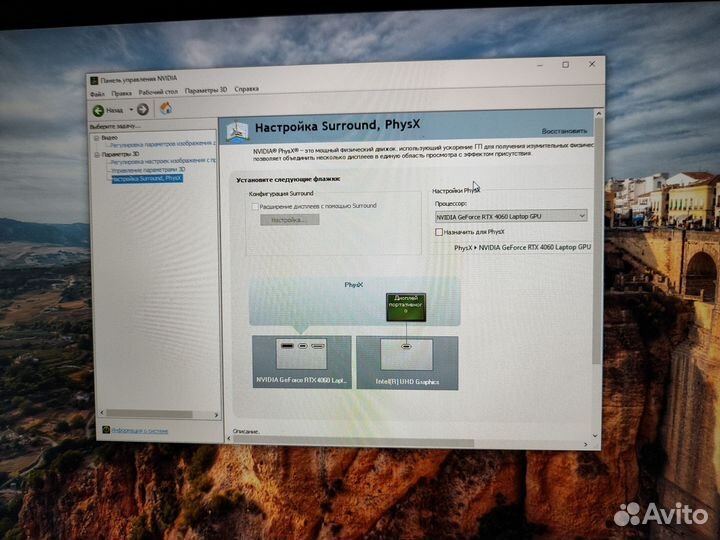
Task: Click the NVIDIA GeForce RTX 4060 GPU diagram box
Action: [302, 361]
